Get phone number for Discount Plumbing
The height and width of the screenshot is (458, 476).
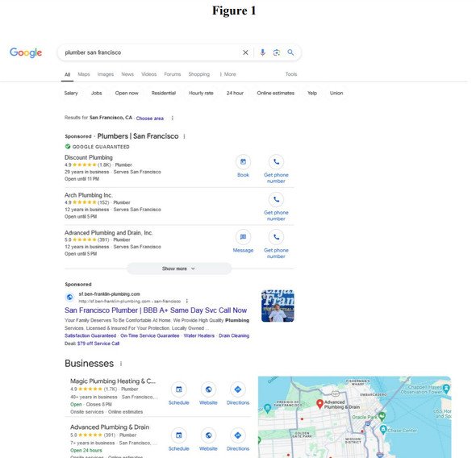click(276, 162)
